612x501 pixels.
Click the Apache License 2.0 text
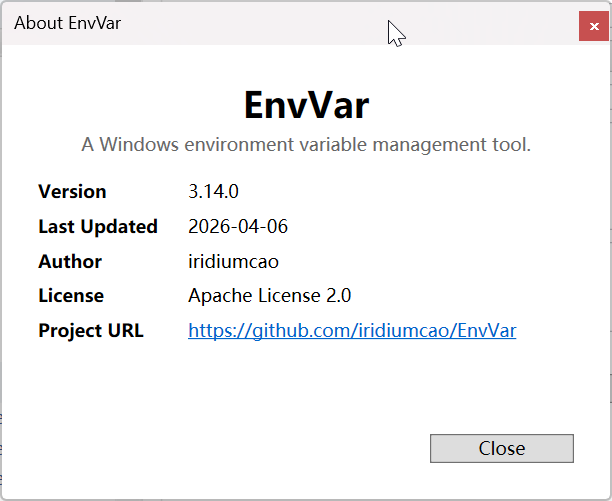(x=270, y=295)
